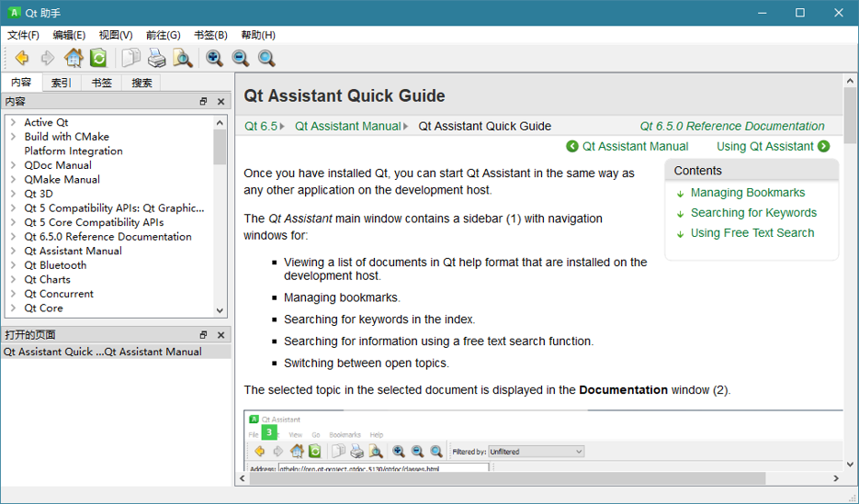The image size is (859, 504).
Task: Click documentation vertical scrollbar down arrow
Action: tap(850, 464)
